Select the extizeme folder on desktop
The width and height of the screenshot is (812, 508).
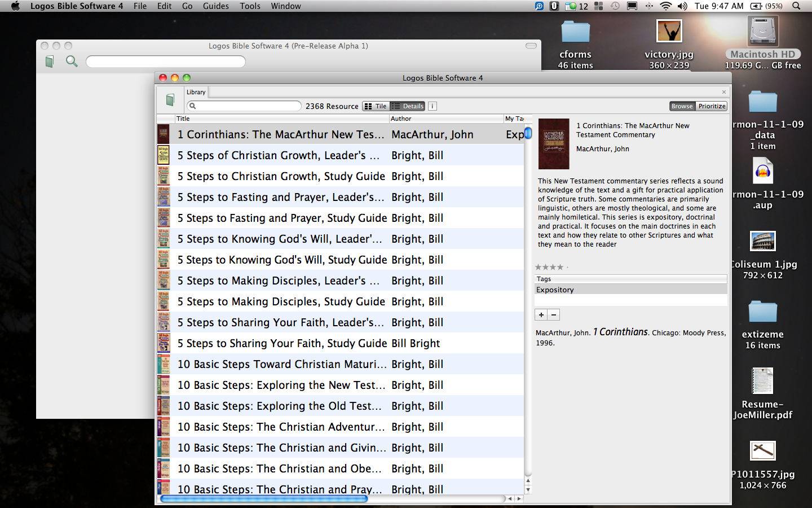(x=763, y=312)
